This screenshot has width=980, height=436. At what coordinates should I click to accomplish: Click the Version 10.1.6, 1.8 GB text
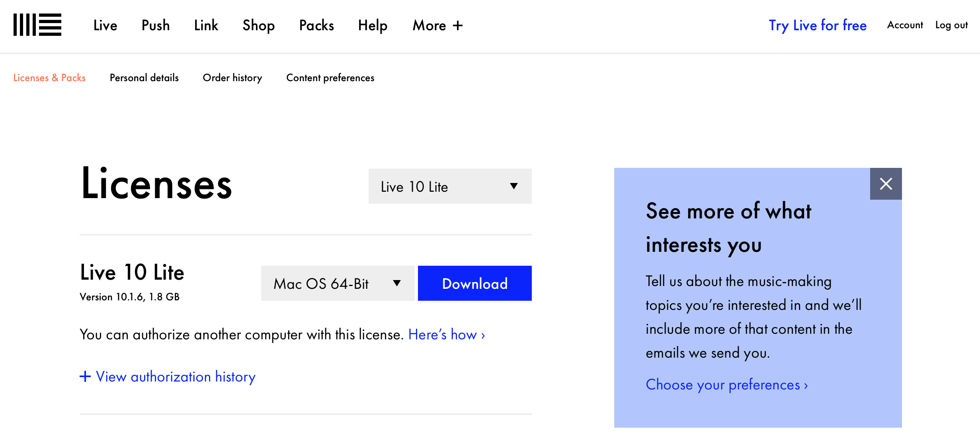130,297
